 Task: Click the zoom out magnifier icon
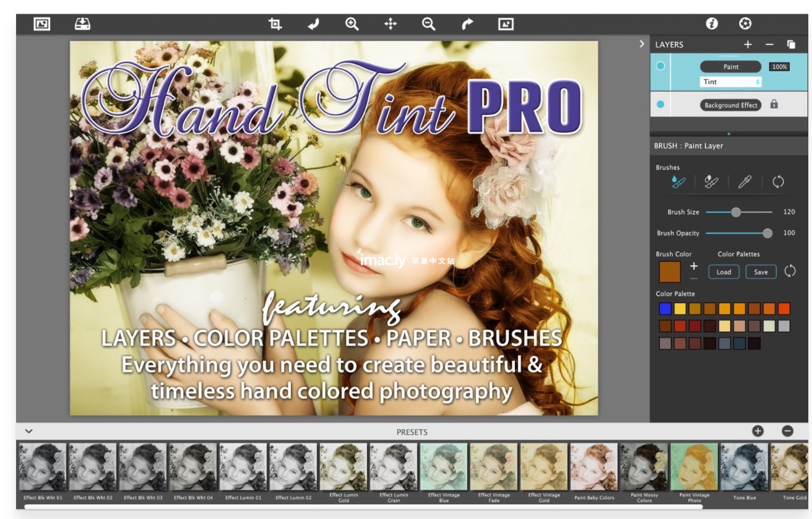coord(428,24)
